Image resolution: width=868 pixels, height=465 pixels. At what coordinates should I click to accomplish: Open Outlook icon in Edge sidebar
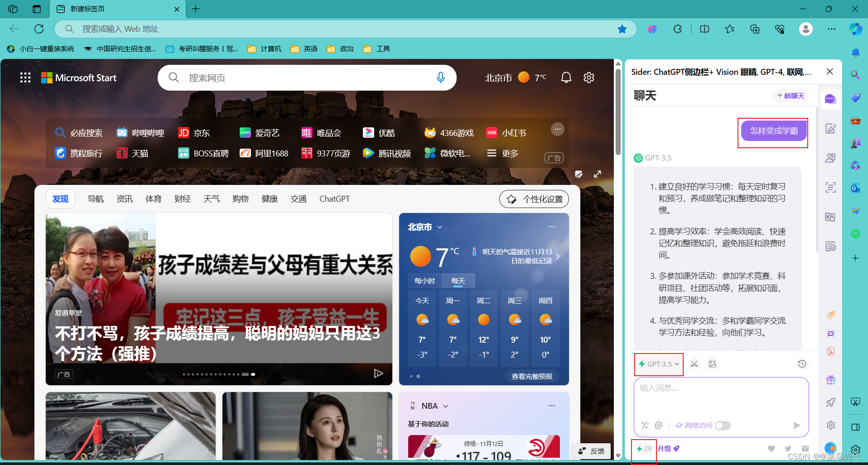tap(855, 188)
